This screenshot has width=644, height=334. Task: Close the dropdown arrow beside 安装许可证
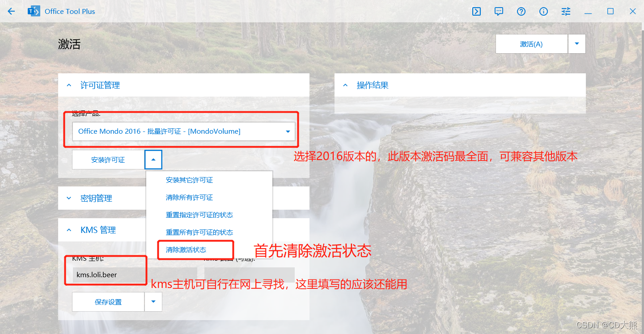pos(153,160)
